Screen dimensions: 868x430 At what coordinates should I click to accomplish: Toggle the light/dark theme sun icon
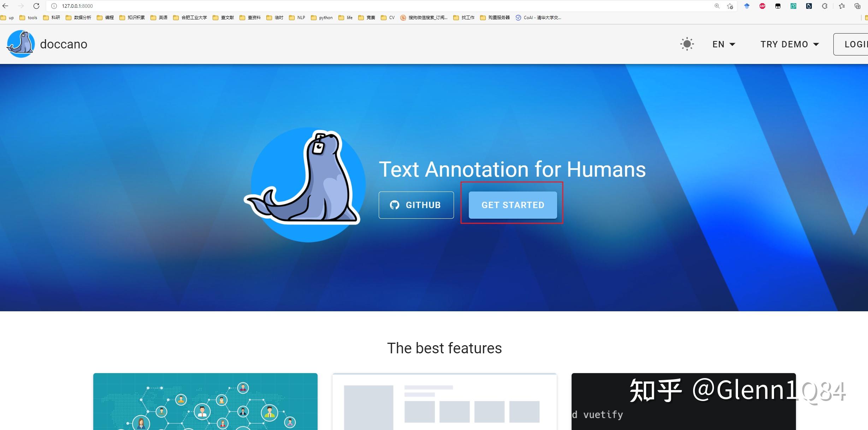687,44
